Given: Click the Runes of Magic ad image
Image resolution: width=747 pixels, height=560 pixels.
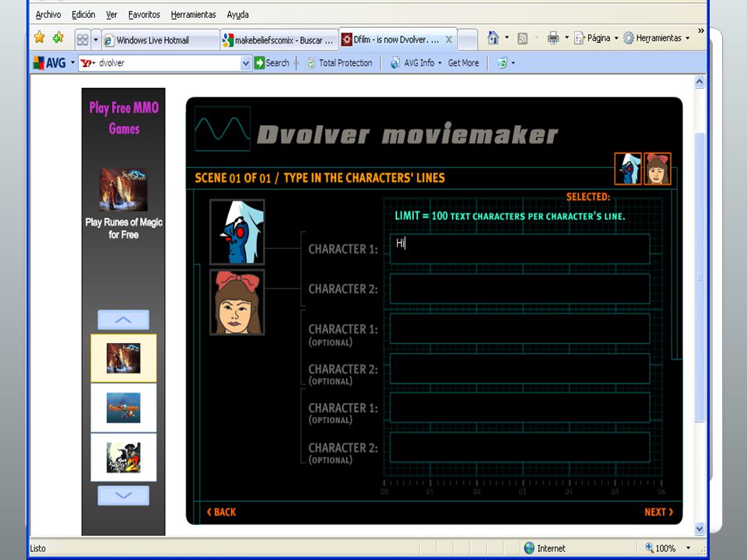Looking at the screenshot, I should [124, 190].
